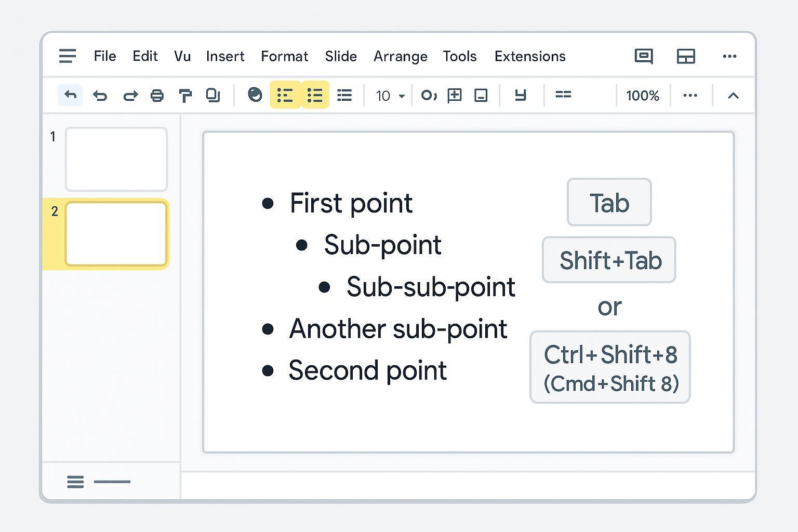Click the insert comment plus icon

click(x=455, y=95)
